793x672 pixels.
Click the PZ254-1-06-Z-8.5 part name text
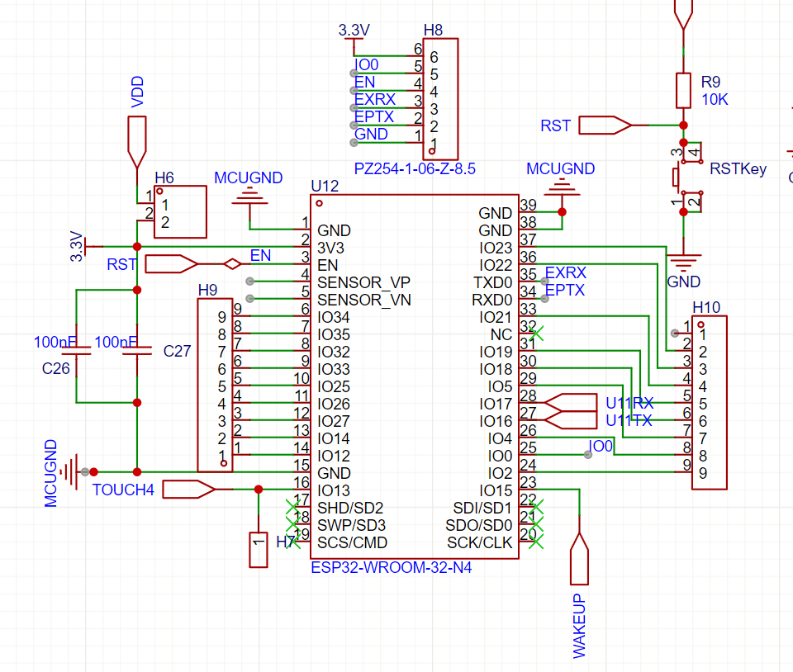pos(415,169)
